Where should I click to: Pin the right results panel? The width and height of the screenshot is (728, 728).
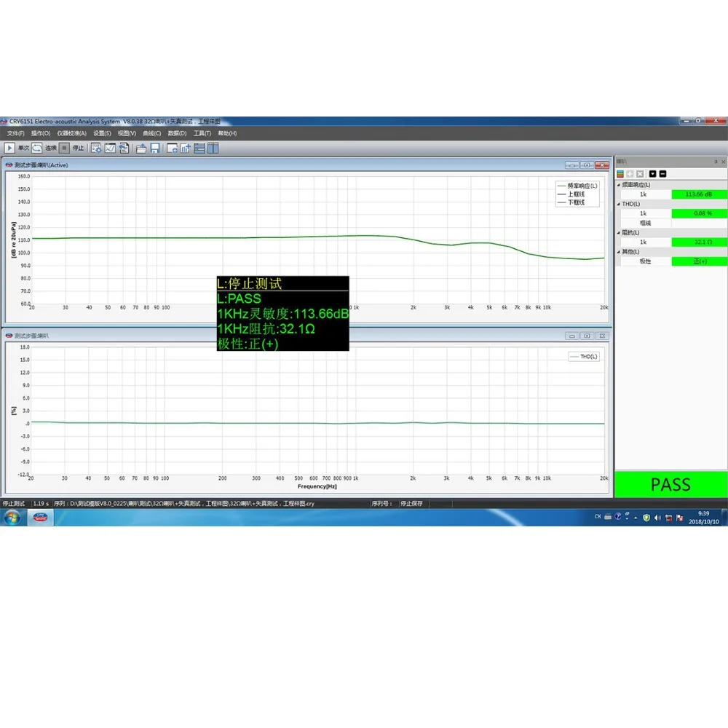click(716, 162)
